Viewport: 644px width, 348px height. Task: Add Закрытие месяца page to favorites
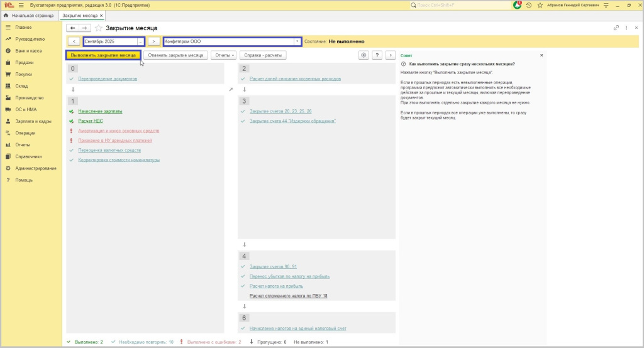99,28
